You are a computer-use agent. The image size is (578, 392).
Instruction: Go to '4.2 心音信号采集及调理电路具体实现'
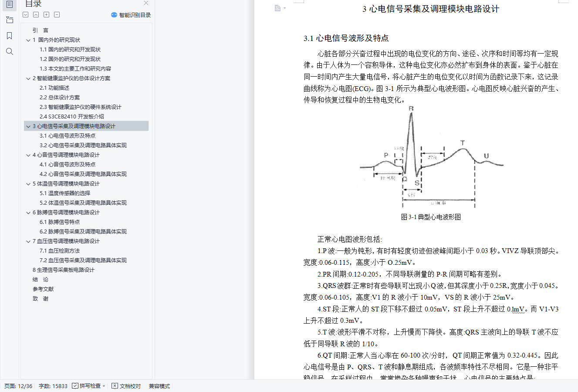[83, 174]
